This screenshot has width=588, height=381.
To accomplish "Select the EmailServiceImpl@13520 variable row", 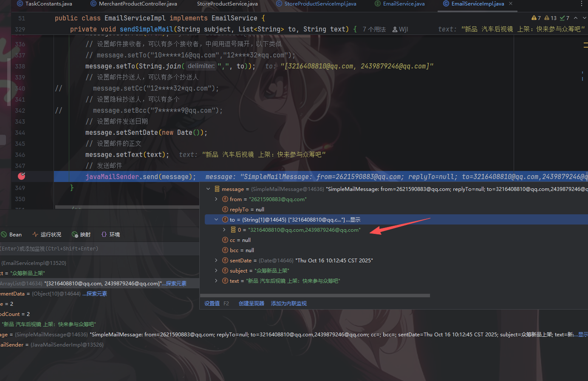I will click(x=99, y=263).
